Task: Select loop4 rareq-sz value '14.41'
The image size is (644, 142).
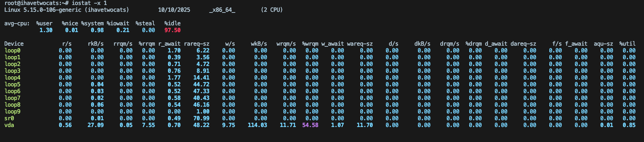Action: [x=201, y=78]
